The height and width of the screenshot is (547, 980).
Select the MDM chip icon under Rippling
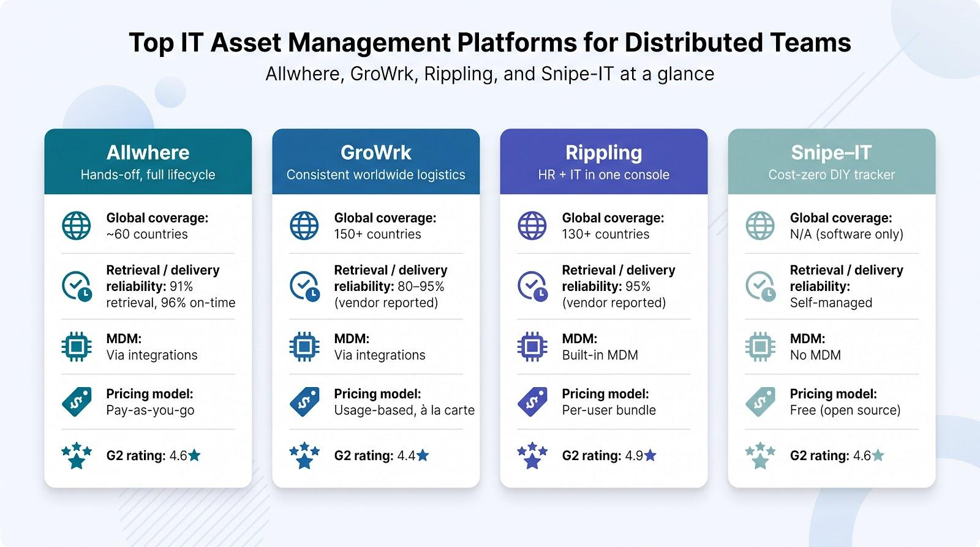click(x=532, y=347)
